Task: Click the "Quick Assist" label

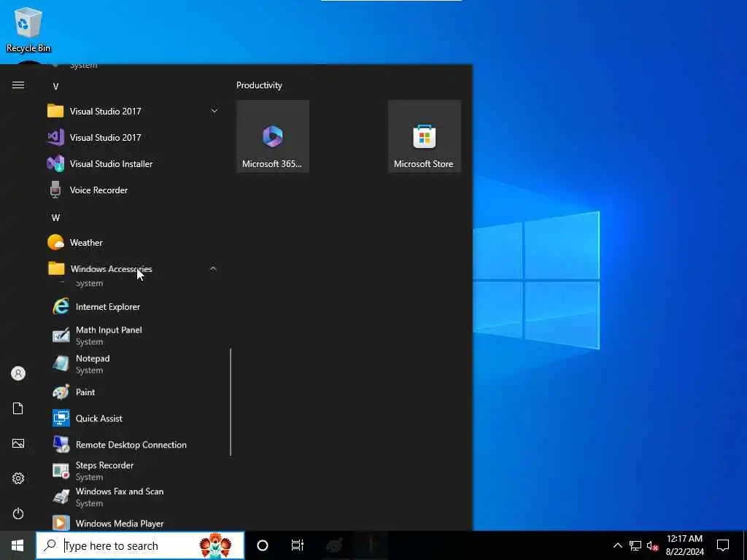Action: 99,419
